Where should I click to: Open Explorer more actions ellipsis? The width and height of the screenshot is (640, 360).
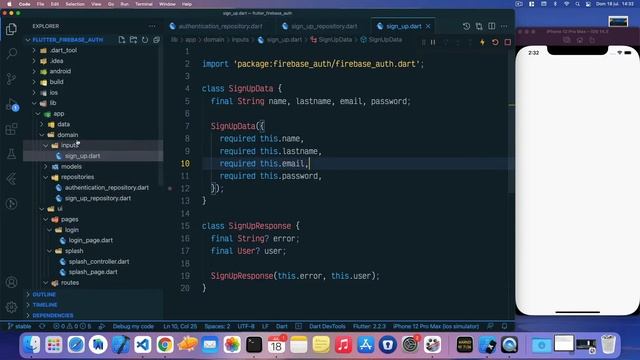coord(152,26)
